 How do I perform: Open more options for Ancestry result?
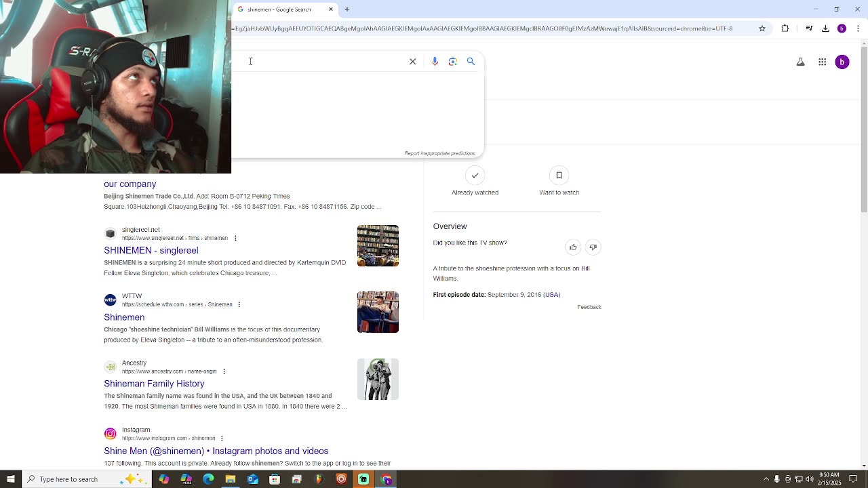pos(224,371)
